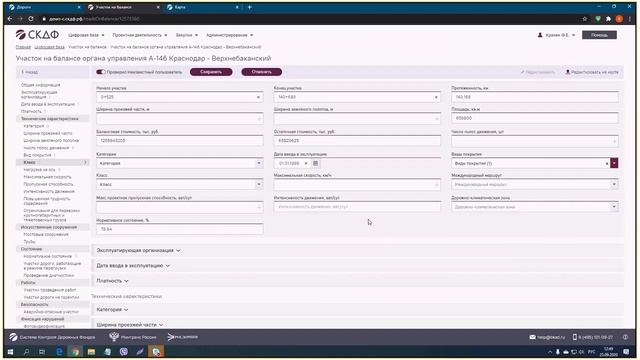Click the Сохранить button
Screen dimensions: 640x360
click(211, 72)
